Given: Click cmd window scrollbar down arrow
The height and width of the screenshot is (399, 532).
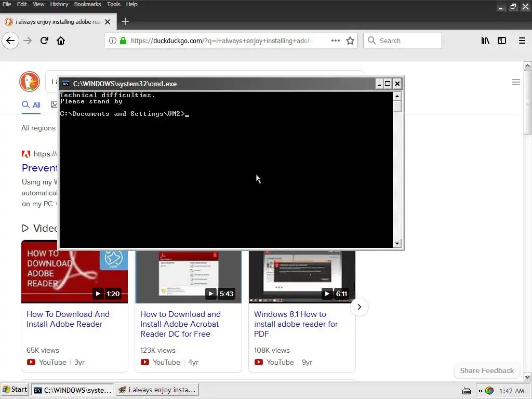Looking at the screenshot, I should point(397,243).
